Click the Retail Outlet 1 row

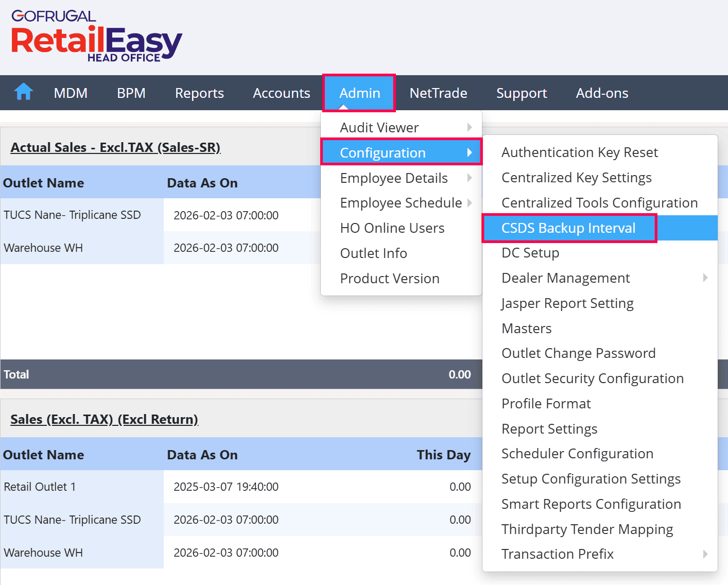(x=241, y=487)
